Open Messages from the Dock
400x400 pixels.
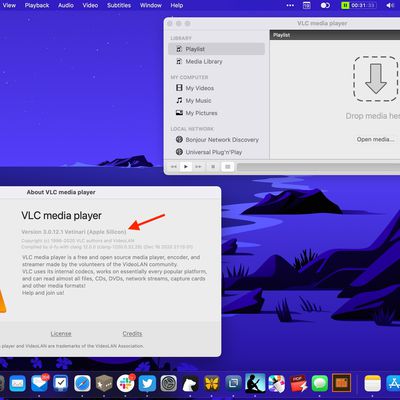[x=320, y=384]
